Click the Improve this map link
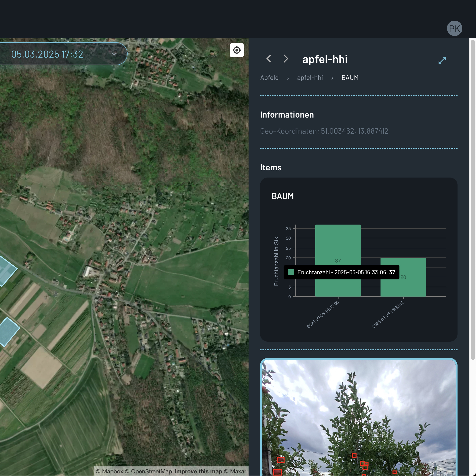 point(198,471)
